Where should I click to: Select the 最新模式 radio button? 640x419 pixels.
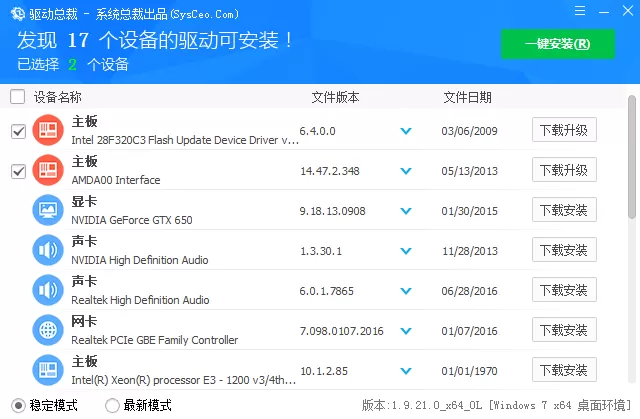(112, 406)
